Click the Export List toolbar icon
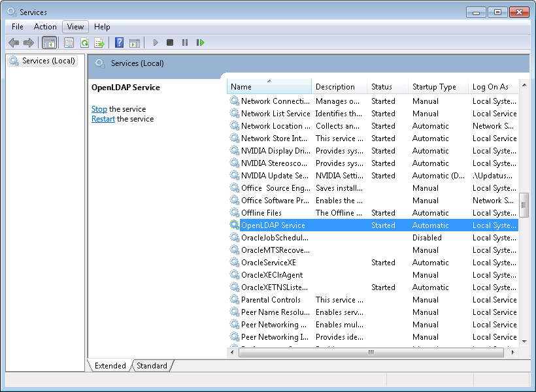Viewport: 536px width, 392px height. (x=99, y=42)
